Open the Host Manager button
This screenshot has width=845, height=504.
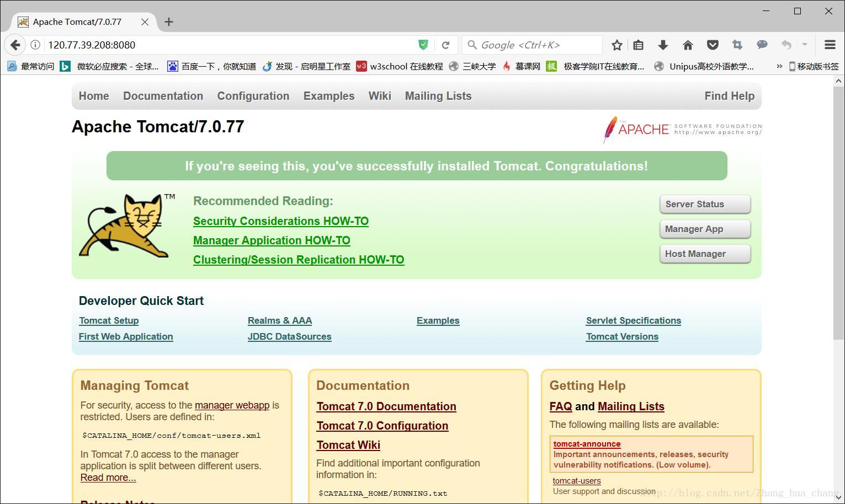point(705,254)
